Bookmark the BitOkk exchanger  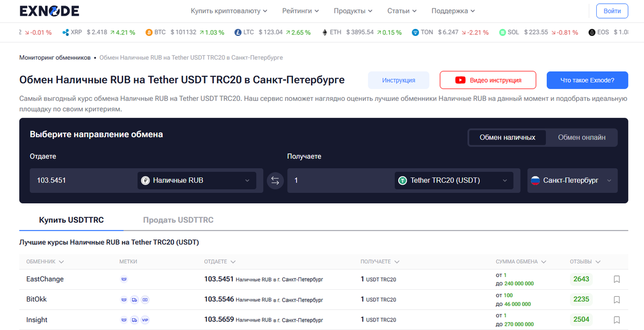[x=617, y=299]
